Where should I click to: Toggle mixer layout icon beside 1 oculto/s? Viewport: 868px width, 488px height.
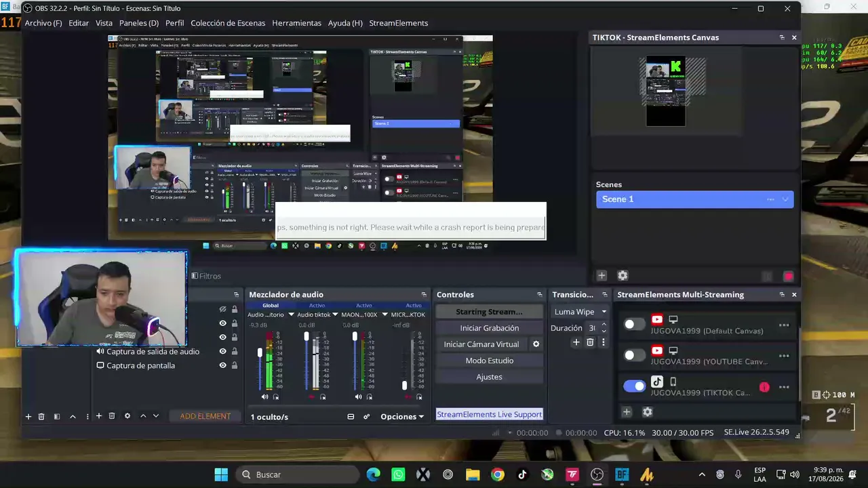click(x=351, y=417)
